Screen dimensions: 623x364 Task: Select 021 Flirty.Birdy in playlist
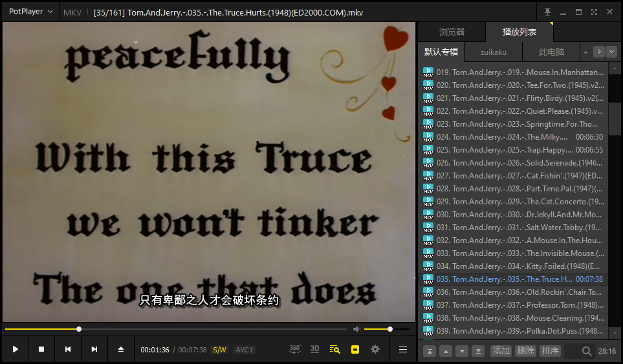pos(513,98)
